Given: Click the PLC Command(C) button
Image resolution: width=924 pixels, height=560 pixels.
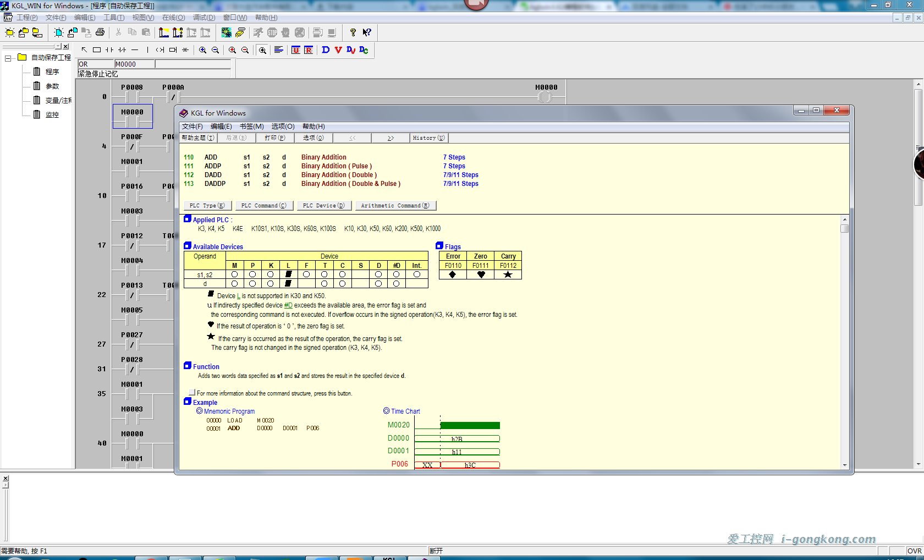Looking at the screenshot, I should (264, 206).
